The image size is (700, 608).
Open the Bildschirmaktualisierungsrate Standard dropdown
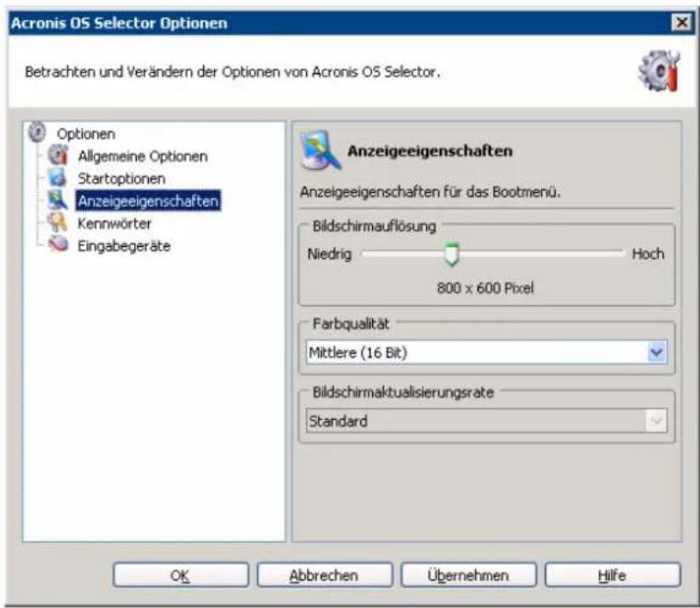point(486,421)
